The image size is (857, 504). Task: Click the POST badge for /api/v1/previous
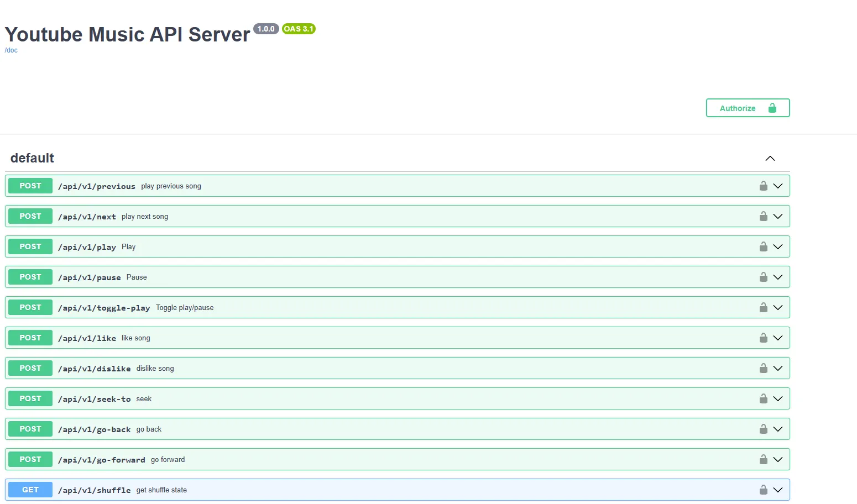[x=30, y=186]
